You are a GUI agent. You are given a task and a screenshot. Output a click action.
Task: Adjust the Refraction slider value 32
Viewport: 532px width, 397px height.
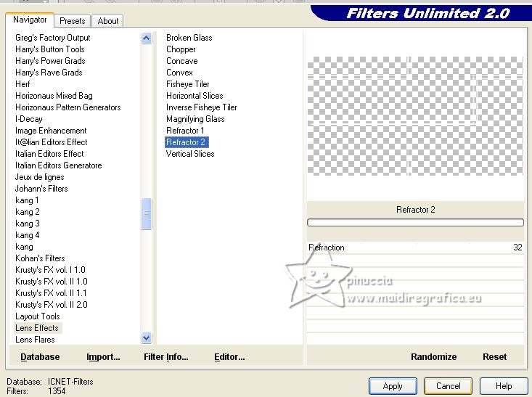415,247
